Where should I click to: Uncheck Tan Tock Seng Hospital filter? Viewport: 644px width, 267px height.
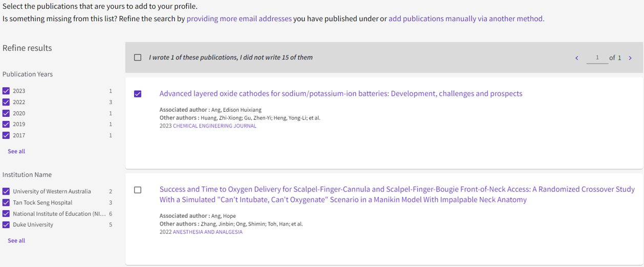[x=6, y=202]
